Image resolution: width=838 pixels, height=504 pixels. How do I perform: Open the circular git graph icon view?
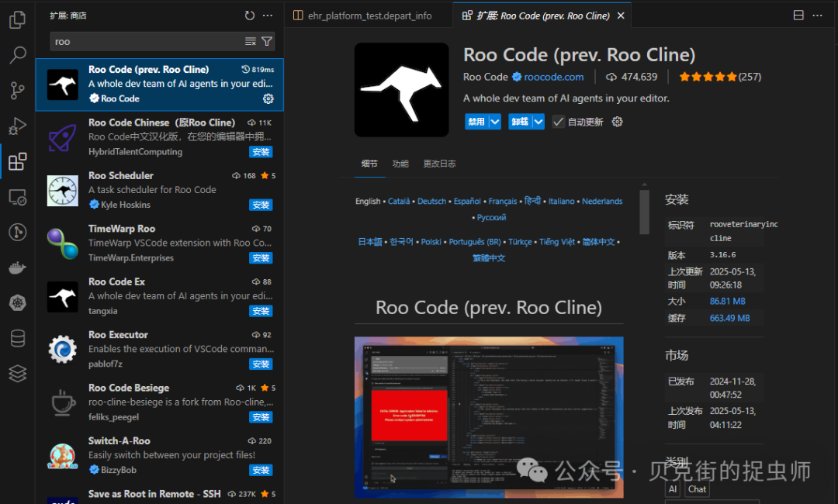(18, 233)
